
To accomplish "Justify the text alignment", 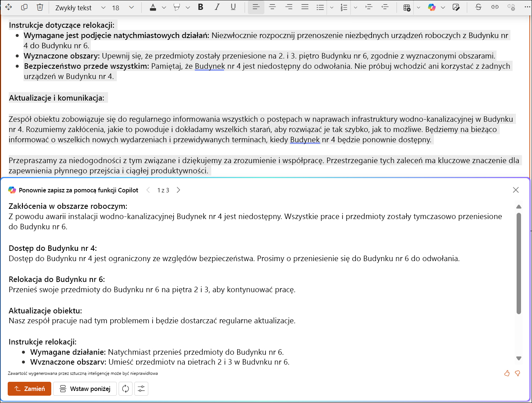I will coord(305,7).
